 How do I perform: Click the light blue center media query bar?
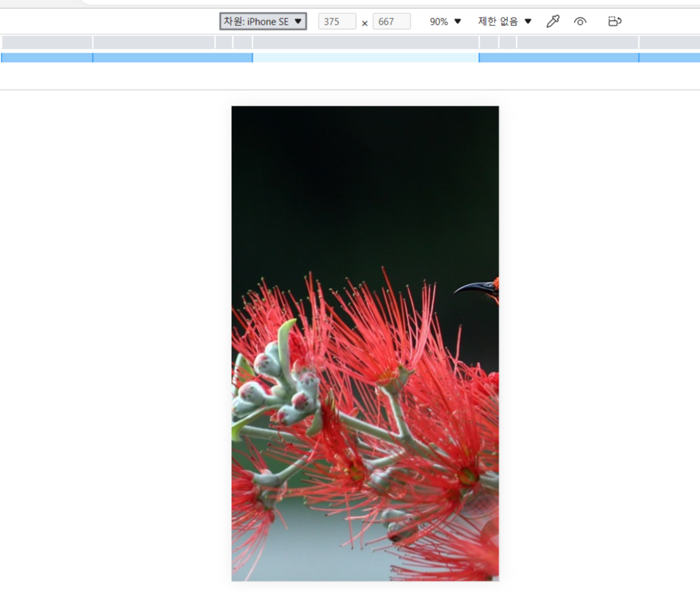[x=366, y=58]
